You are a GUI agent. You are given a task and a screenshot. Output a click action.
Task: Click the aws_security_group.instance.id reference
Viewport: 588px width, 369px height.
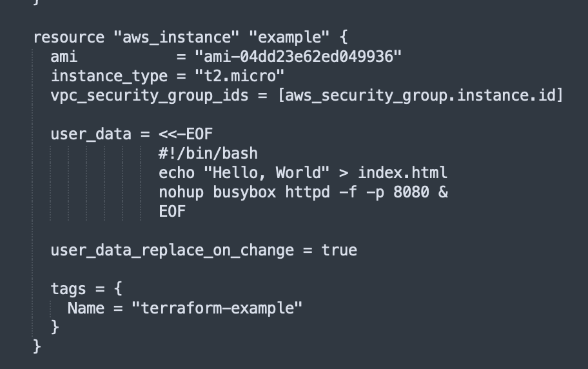[424, 95]
